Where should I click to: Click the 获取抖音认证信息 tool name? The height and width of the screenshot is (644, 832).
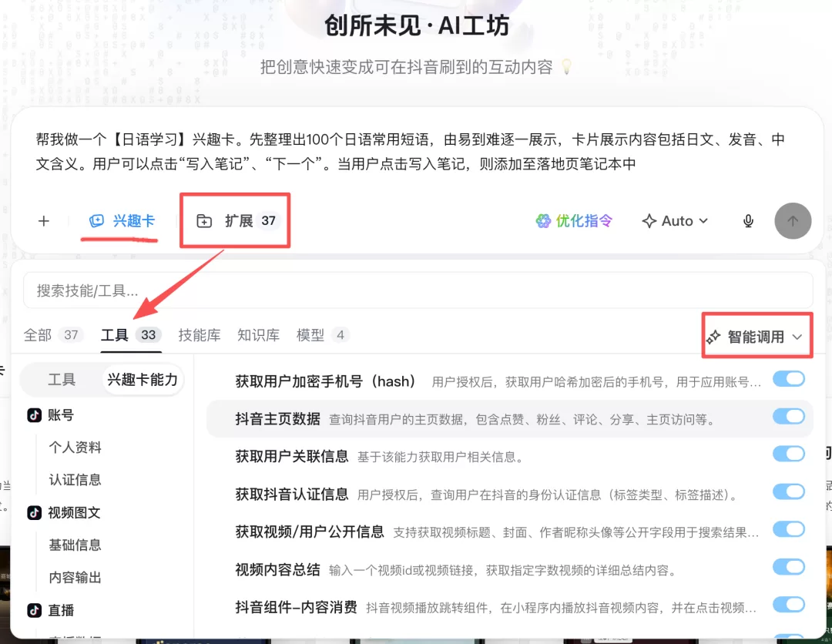click(x=292, y=495)
